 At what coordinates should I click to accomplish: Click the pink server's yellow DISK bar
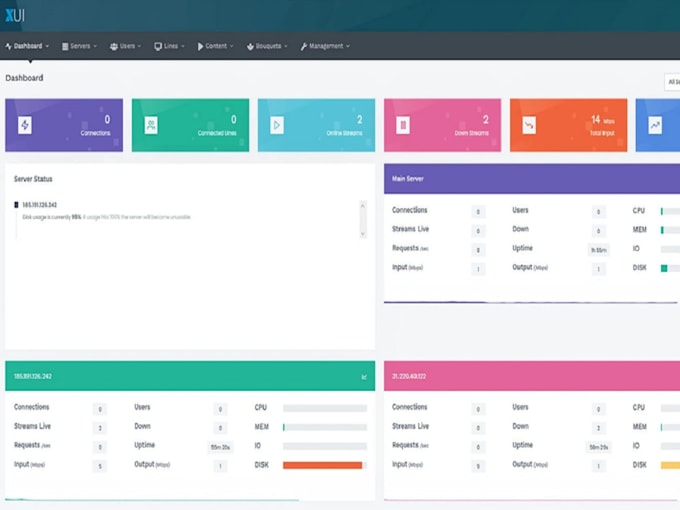tap(670, 465)
